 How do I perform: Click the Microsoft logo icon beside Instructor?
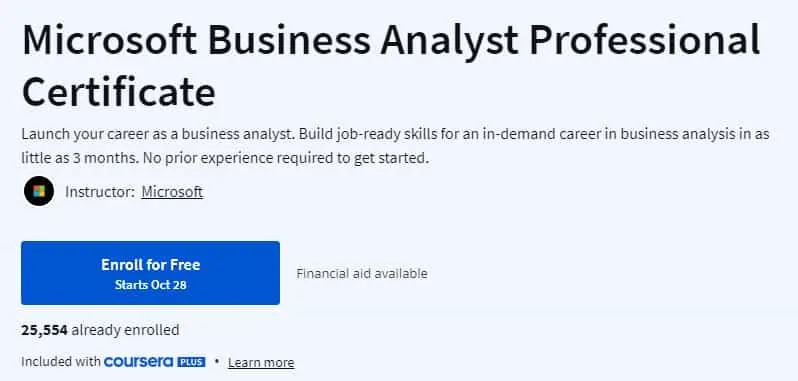tap(39, 191)
